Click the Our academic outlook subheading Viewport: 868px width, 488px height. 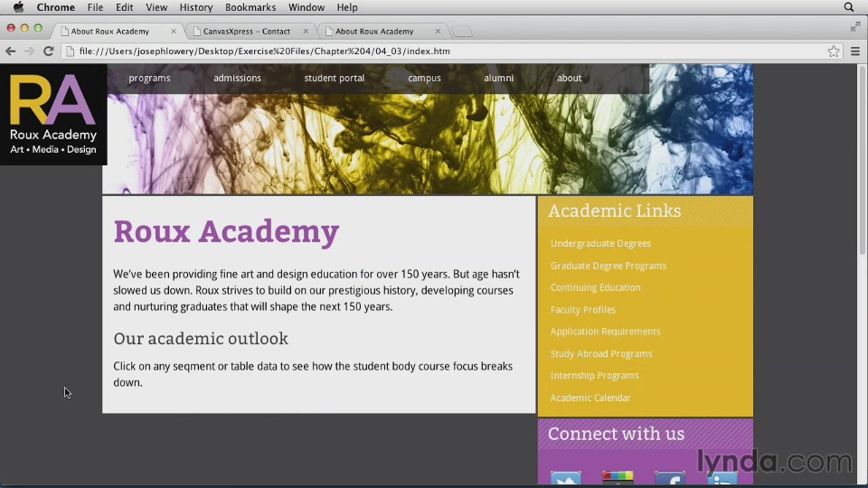pos(201,339)
